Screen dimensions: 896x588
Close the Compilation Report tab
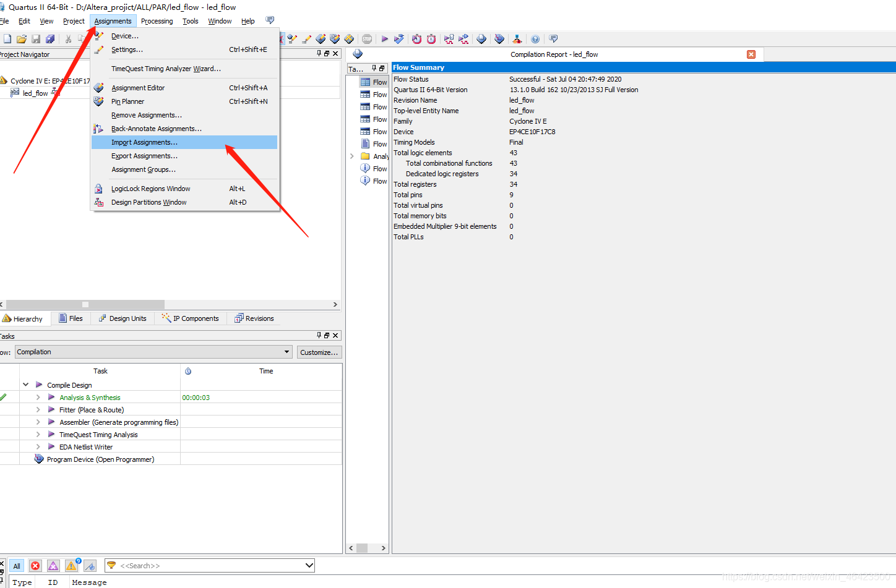pos(751,54)
